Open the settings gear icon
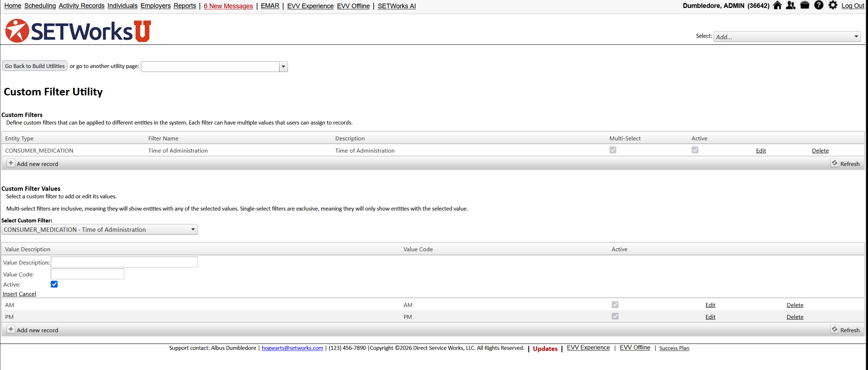This screenshot has width=868, height=370. [x=833, y=5]
